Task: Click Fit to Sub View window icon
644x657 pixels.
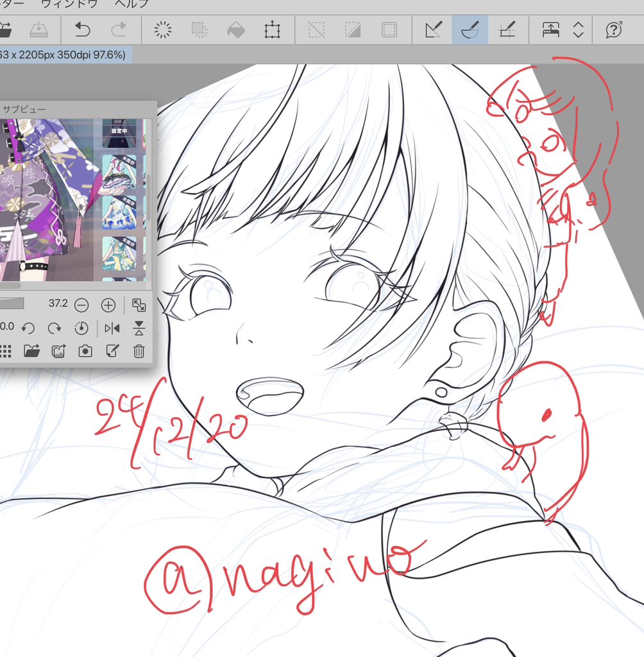Action: [139, 305]
